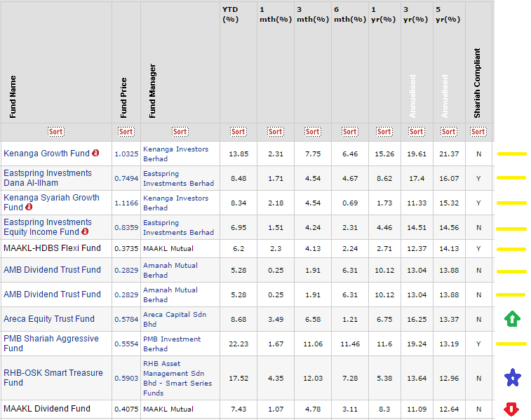This screenshot has width=531, height=420.
Task: Click the red icon beside Eastspring Investments Equity Income Fund
Action: [85, 231]
